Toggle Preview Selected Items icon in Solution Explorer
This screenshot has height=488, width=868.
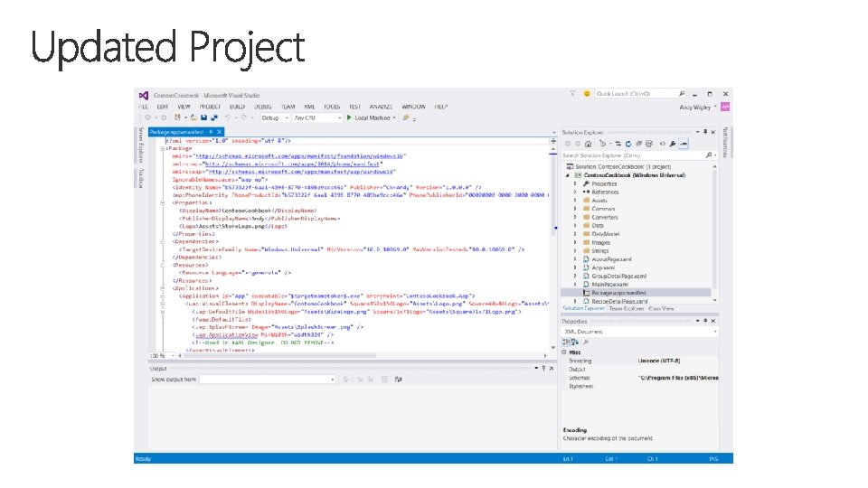(x=684, y=144)
